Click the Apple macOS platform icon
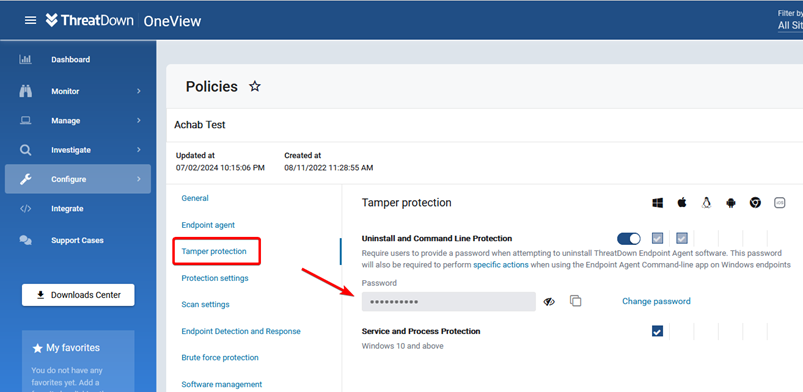This screenshot has height=392, width=803. coord(682,202)
